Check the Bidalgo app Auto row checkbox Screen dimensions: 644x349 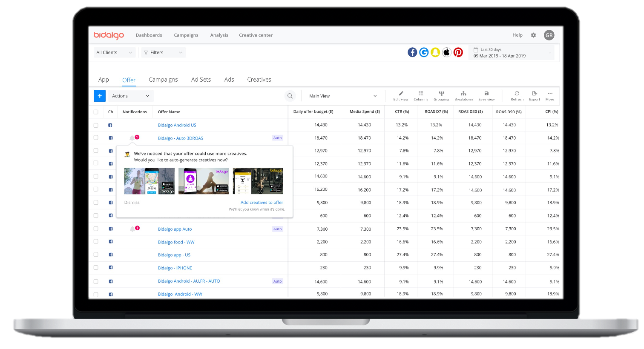coord(96,229)
